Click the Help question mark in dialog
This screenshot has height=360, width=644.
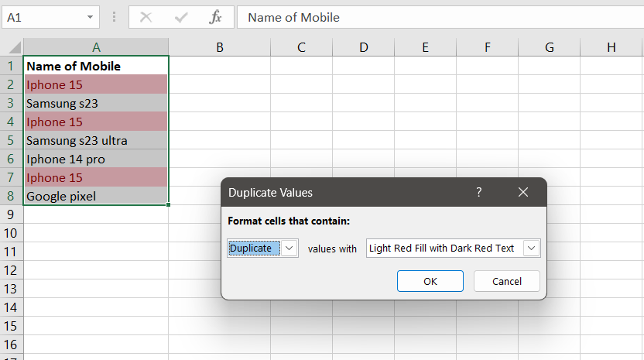pyautogui.click(x=478, y=192)
